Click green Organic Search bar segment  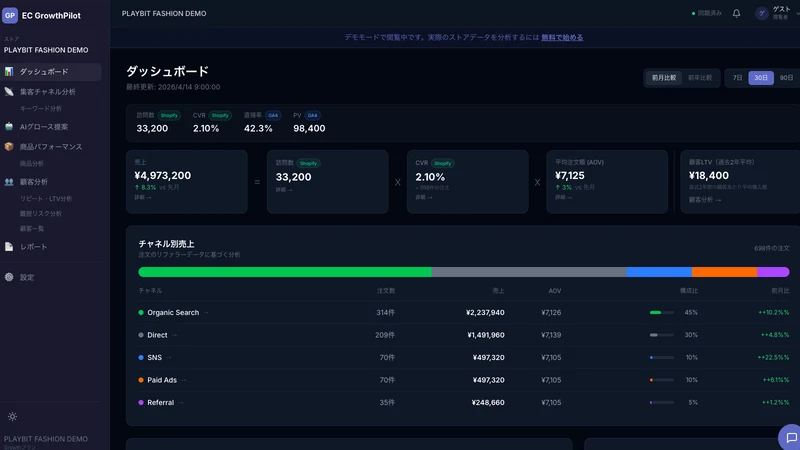tap(285, 272)
